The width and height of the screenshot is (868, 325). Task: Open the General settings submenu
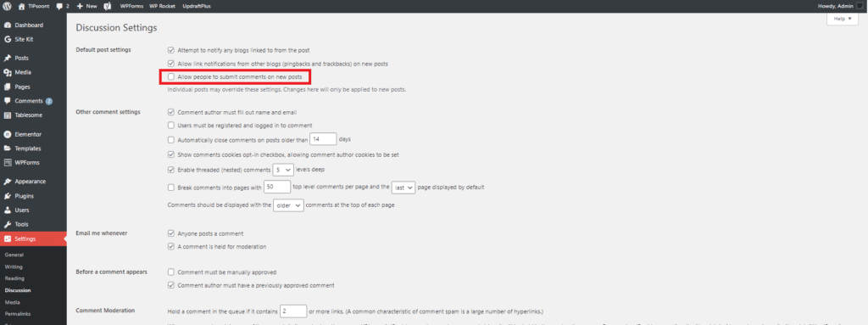pyautogui.click(x=14, y=255)
